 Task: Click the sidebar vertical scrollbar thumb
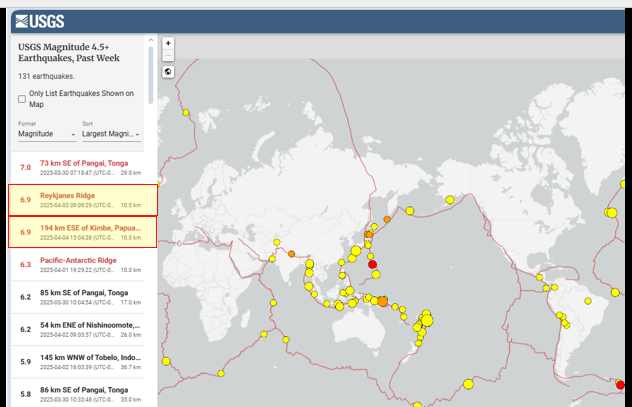coord(151,75)
